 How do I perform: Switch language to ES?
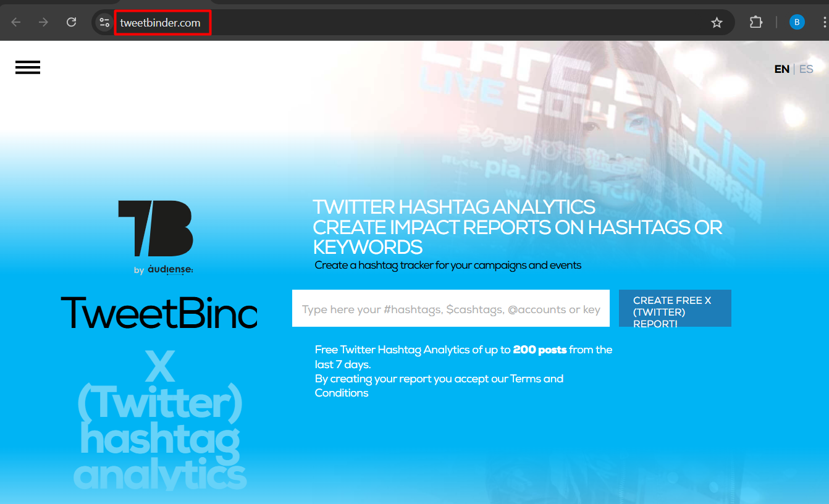click(806, 69)
